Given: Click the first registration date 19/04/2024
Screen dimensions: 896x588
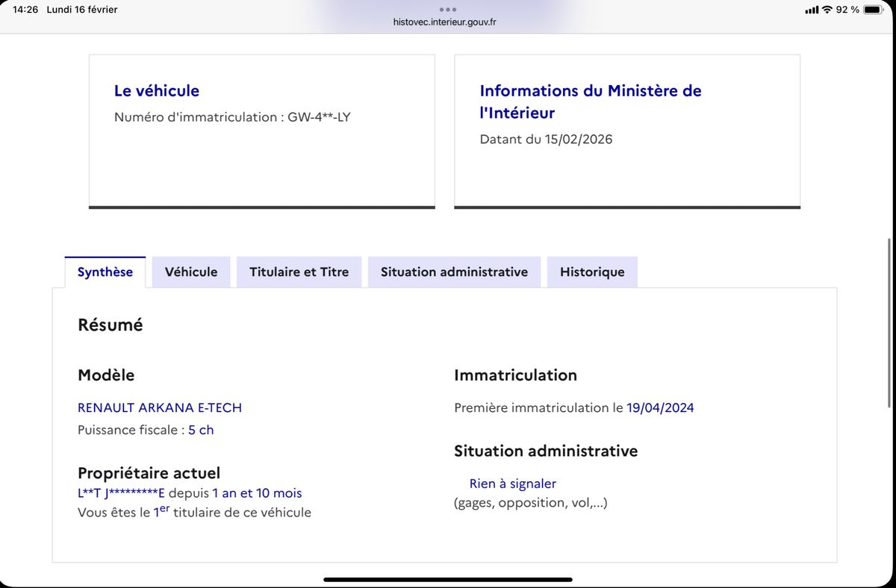Looking at the screenshot, I should tap(660, 407).
